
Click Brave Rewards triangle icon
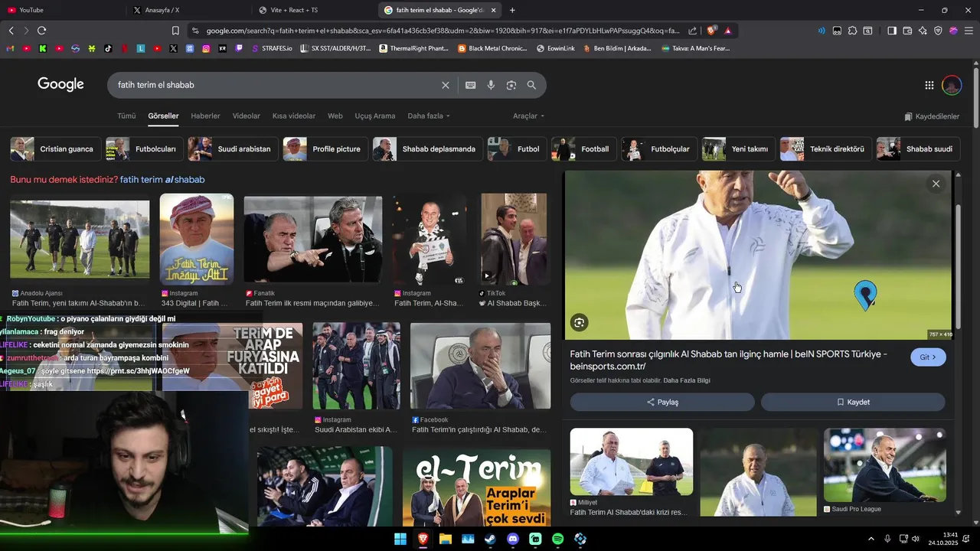(x=727, y=31)
